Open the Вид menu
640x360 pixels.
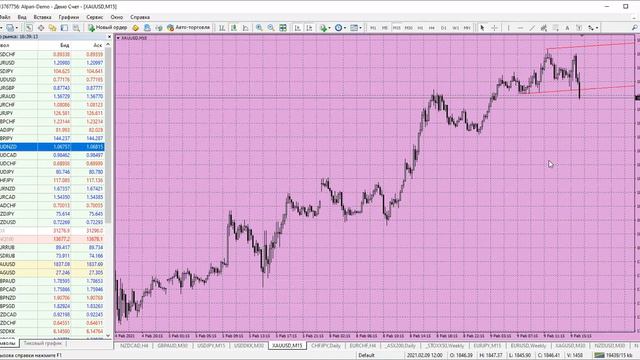pyautogui.click(x=22, y=17)
